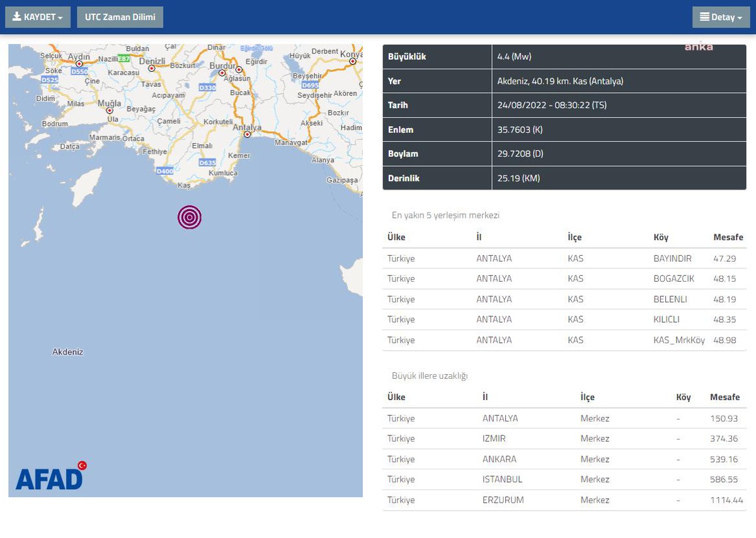Click the Antalya city marker on map

click(248, 134)
